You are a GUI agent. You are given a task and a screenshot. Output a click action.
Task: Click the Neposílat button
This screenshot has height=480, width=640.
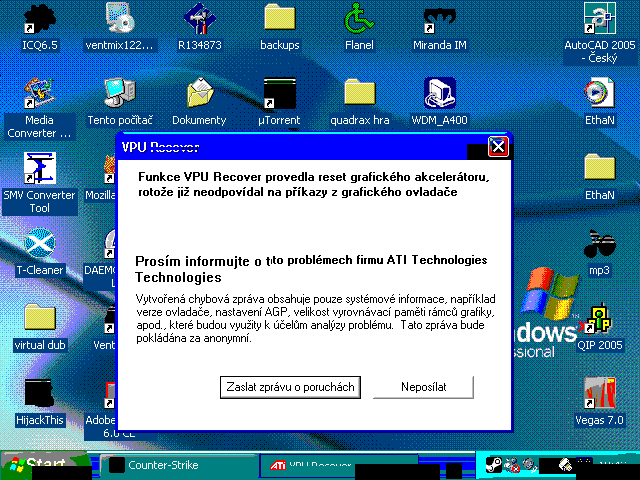point(423,387)
